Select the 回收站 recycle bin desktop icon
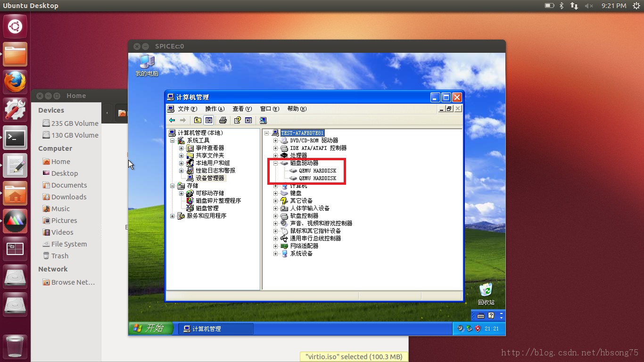Screen dimensions: 644x362 pos(486,294)
